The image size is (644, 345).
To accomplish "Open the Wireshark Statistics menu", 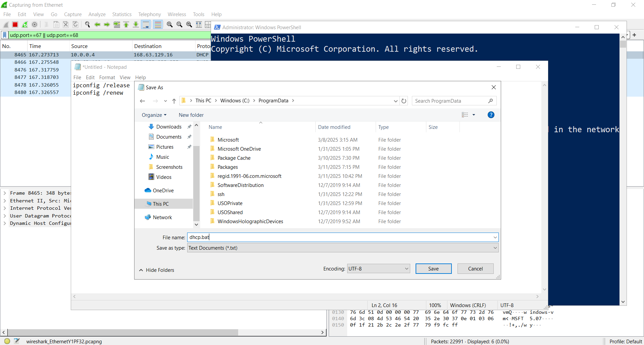I will point(122,14).
